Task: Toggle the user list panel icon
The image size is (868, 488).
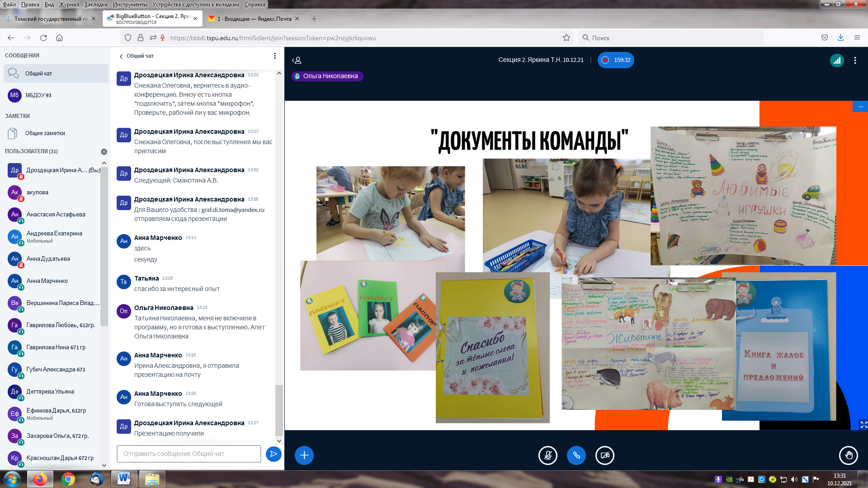Action: click(297, 60)
